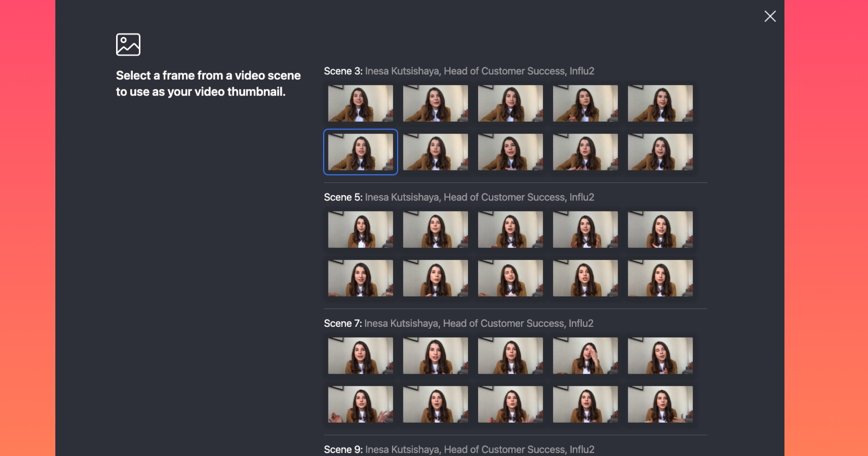Pick third frame in Scene 5 bottom row

[510, 278]
